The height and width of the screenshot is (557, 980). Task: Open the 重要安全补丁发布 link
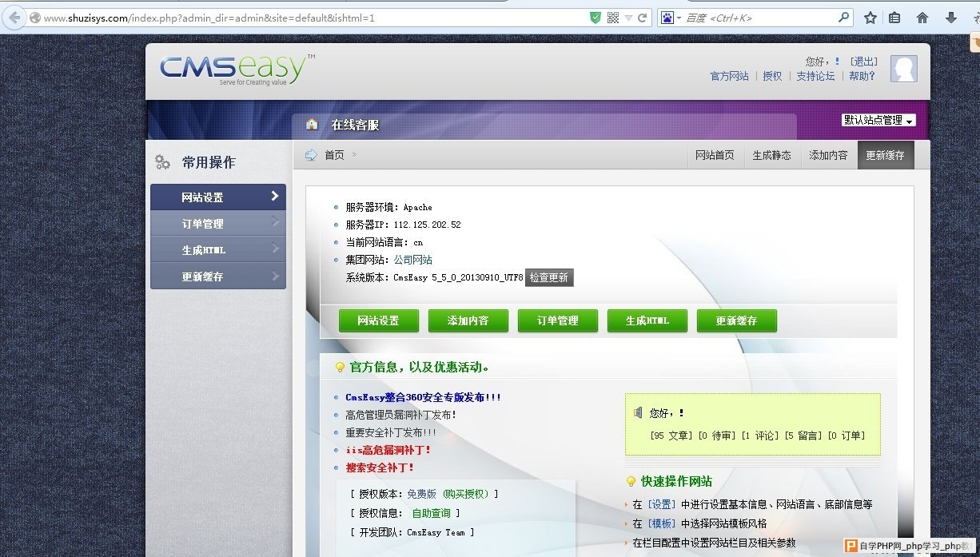click(x=391, y=432)
